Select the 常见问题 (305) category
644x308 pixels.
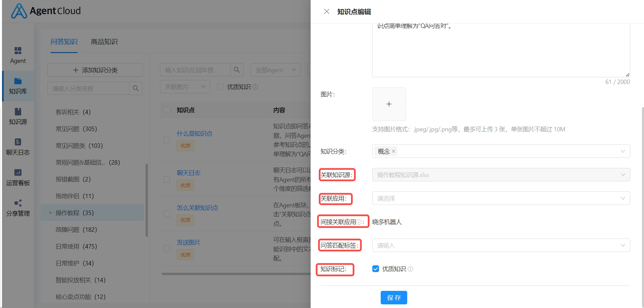pyautogui.click(x=76, y=129)
